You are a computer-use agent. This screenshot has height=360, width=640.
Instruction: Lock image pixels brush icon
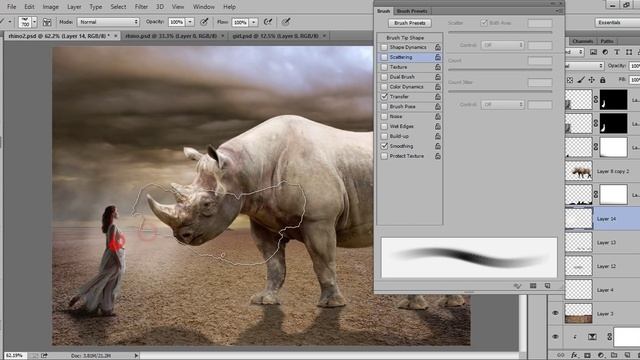pos(581,80)
